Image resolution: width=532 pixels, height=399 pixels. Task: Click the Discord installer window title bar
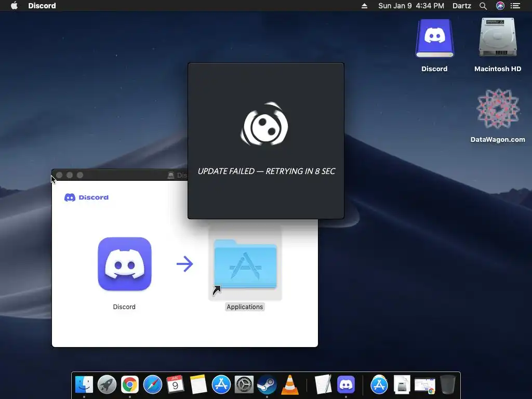click(119, 175)
